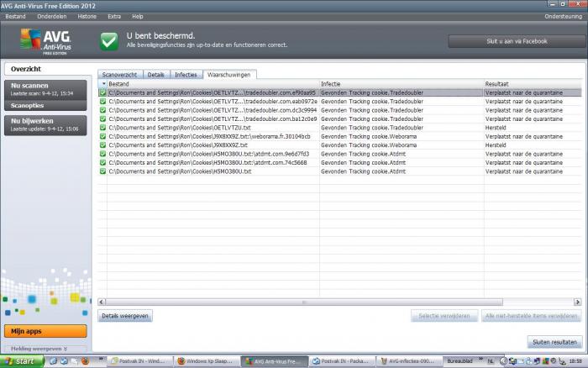
Task: Switch to Postvak IN - Wind... taskbar window
Action: coord(140,361)
